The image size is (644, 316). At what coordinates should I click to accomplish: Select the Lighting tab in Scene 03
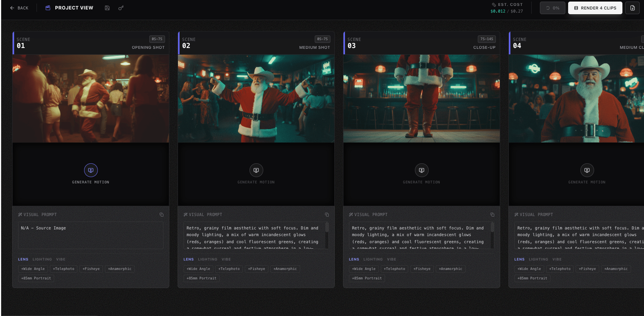[x=373, y=259]
